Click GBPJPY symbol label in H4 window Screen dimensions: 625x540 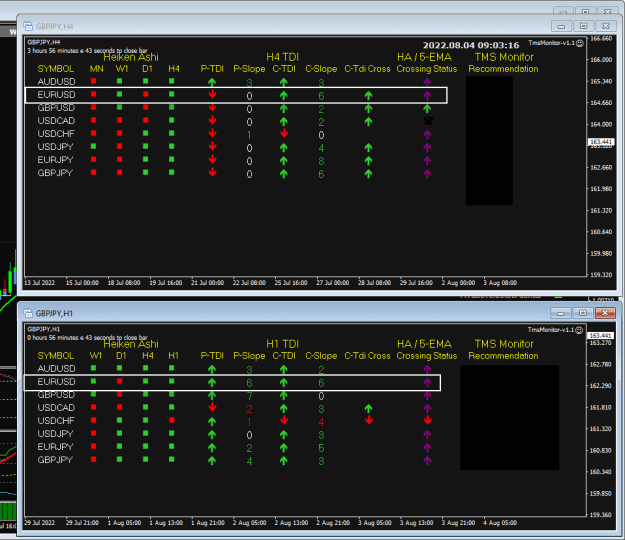tap(55, 173)
